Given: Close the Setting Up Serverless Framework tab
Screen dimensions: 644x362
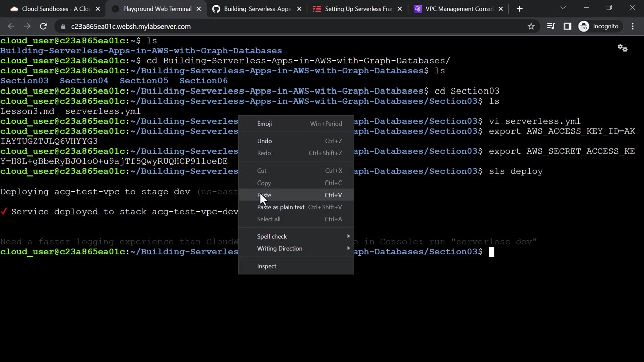Looking at the screenshot, I should tap(399, 9).
